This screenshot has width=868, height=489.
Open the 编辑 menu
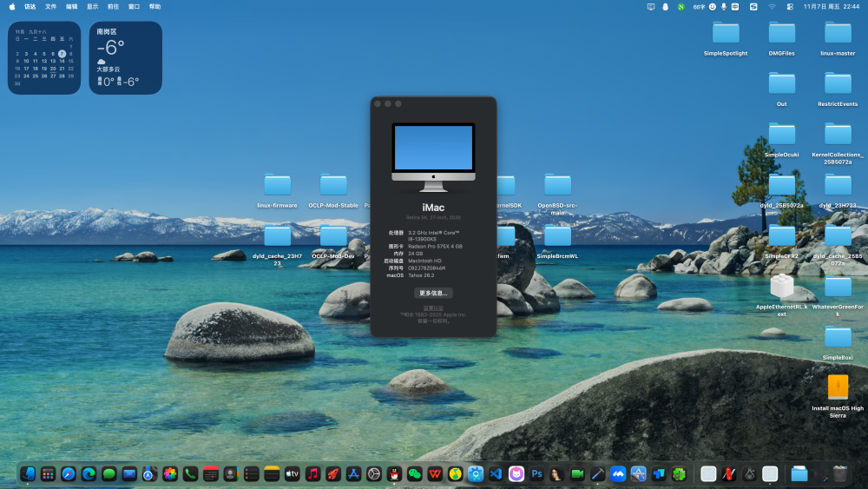point(72,7)
